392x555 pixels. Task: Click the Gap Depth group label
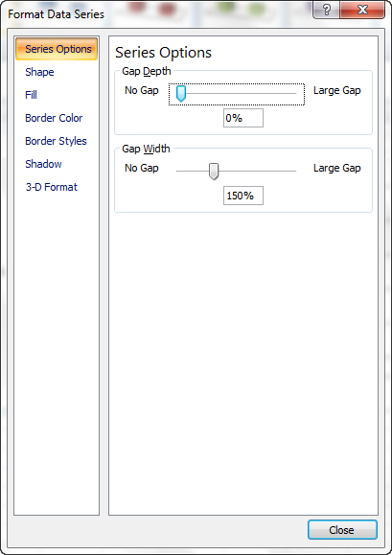pyautogui.click(x=147, y=71)
